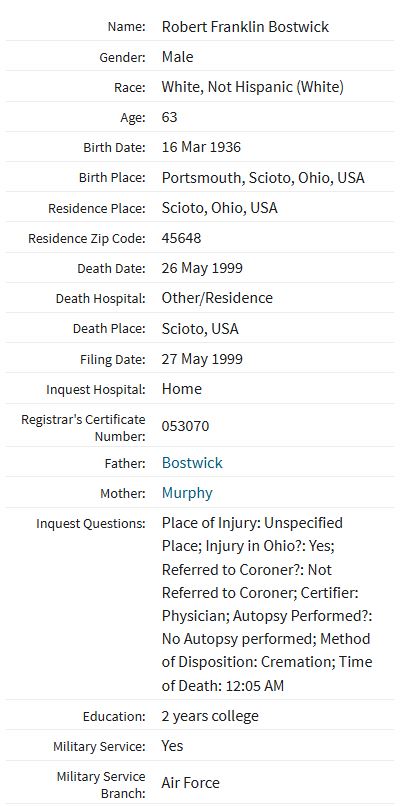Open the Mother Murphy link
Viewport: 407px width, 806px height.
(187, 493)
